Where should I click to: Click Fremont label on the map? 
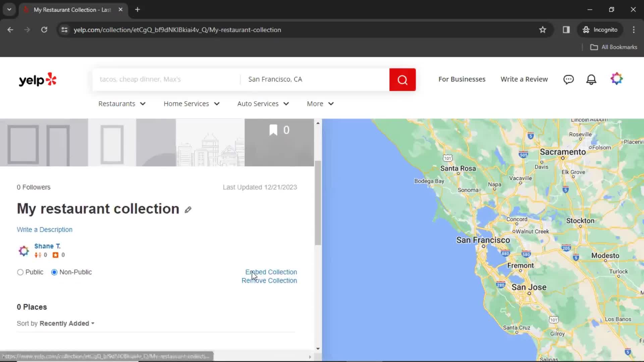[x=520, y=265]
